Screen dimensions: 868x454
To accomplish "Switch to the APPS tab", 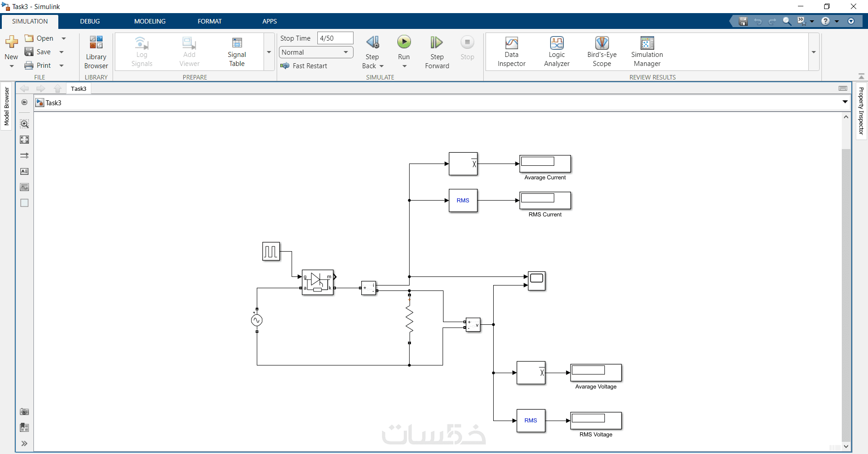I will coord(269,21).
